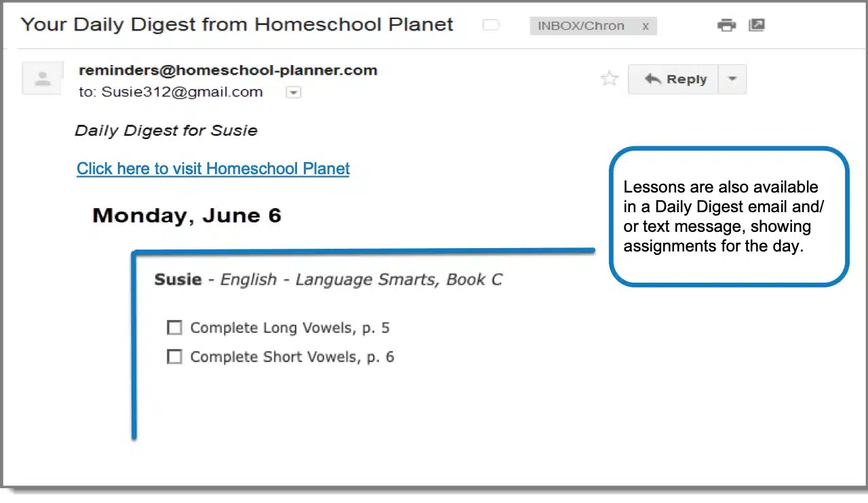Click the recipient address Susie312@gmail.com
868x503 pixels.
(x=182, y=92)
